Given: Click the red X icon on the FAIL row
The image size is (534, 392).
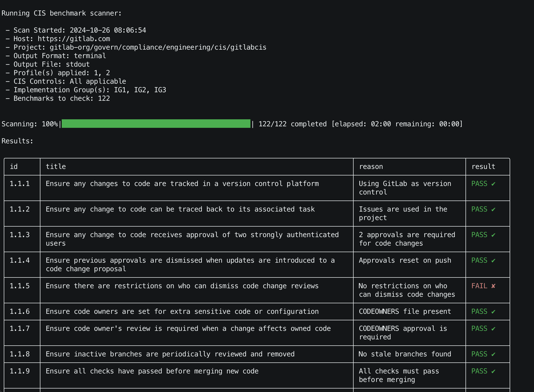Looking at the screenshot, I should pos(494,286).
